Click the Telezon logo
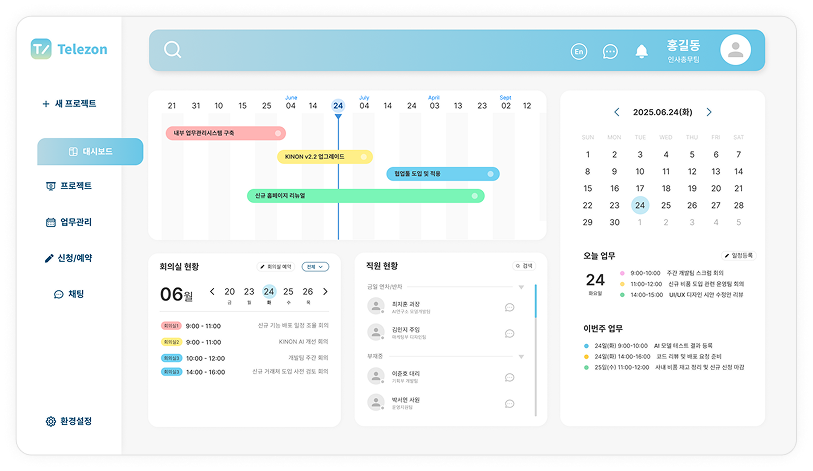Image resolution: width=813 pixels, height=471 pixels. pyautogui.click(x=69, y=49)
